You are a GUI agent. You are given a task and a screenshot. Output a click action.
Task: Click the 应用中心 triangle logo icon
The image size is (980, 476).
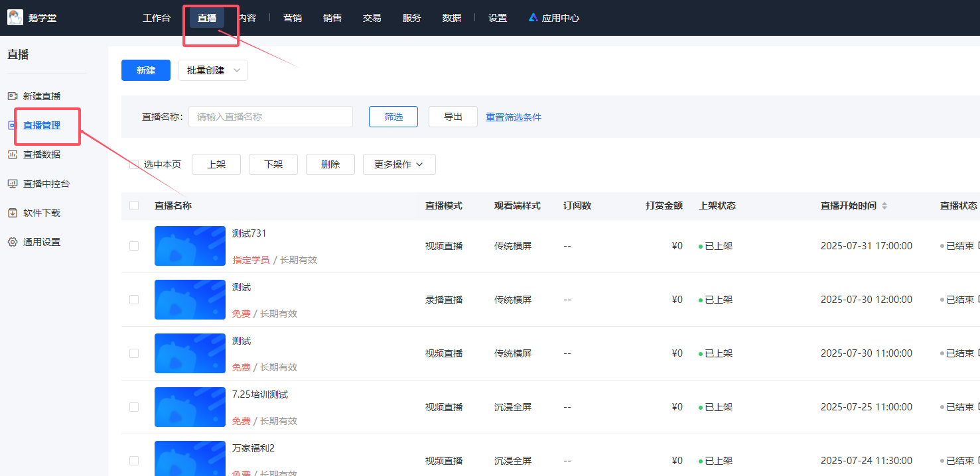point(533,18)
